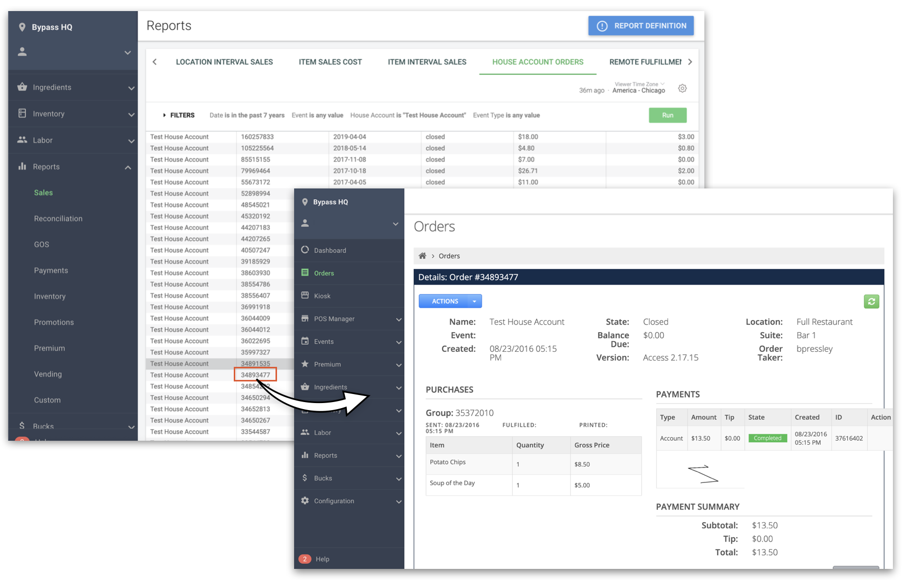Click the Ingredients basket icon in Reports sidebar
Image resolution: width=910 pixels, height=588 pixels.
coord(22,87)
